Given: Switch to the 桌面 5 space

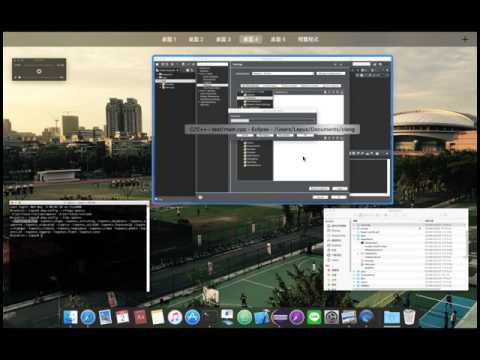Looking at the screenshot, I should tap(278, 39).
